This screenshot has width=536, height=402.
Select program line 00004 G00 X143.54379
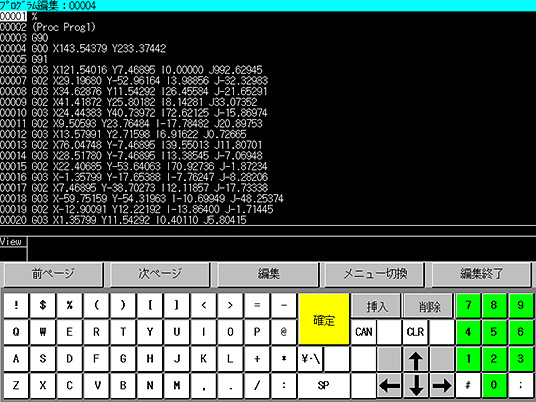[83, 49]
